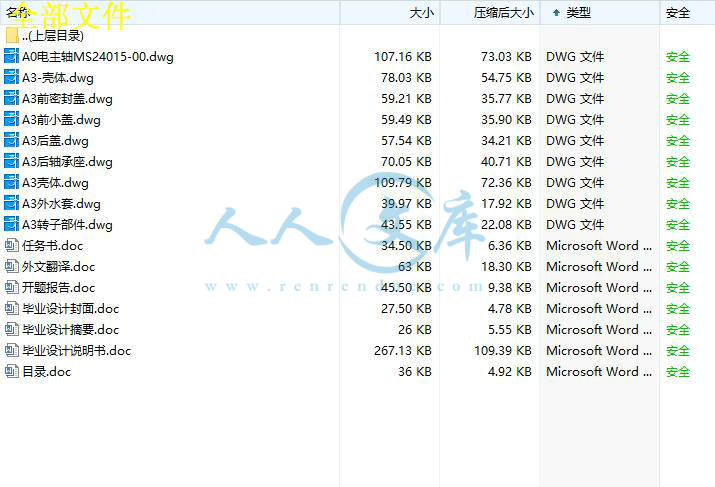Screen dimensions: 715x487
Task: Sort by 压缩后大小 column header
Action: 490,12
